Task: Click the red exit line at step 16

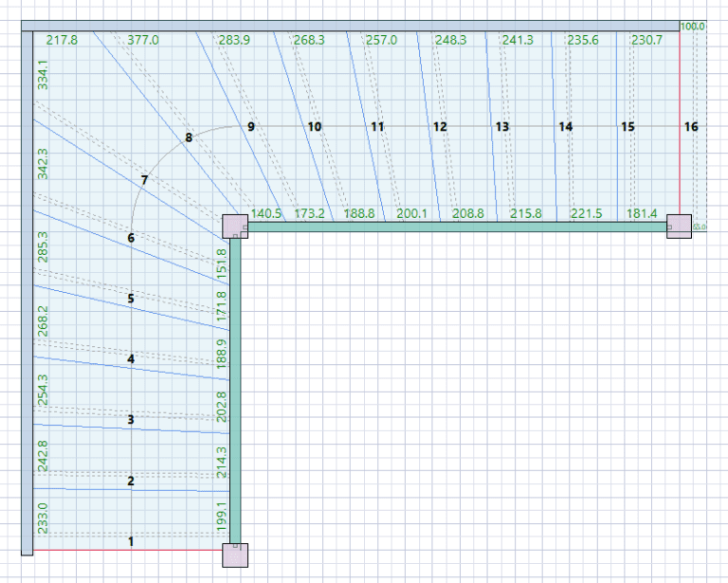Action: click(x=680, y=123)
